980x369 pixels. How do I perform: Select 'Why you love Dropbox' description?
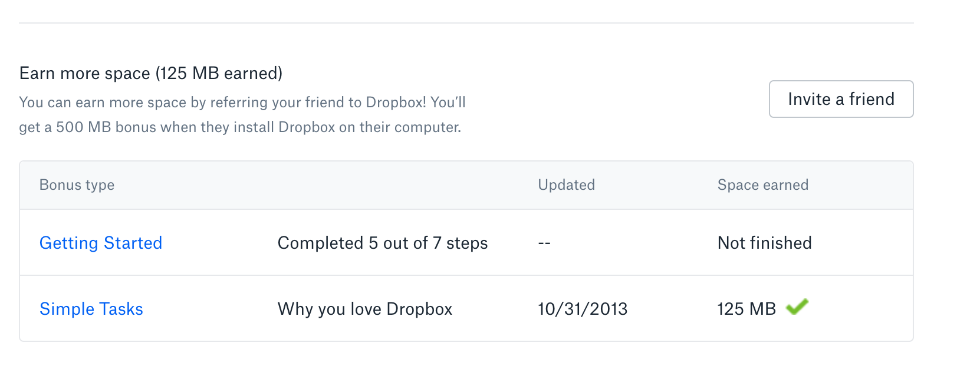pyautogui.click(x=365, y=309)
